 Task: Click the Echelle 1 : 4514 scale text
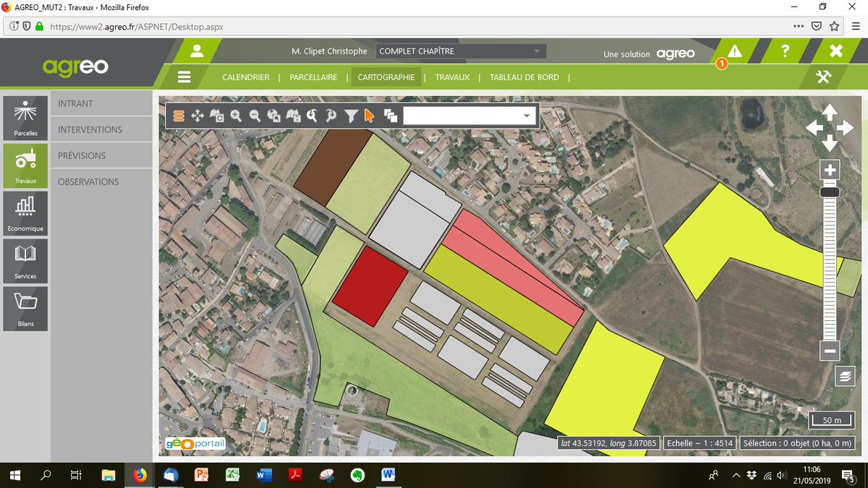699,442
